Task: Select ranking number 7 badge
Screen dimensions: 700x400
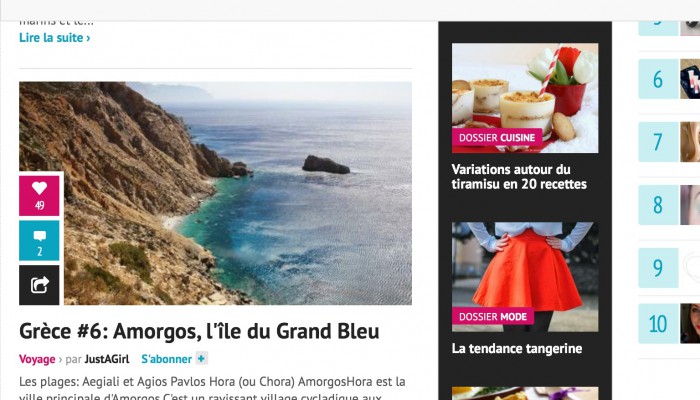Action: point(658,142)
